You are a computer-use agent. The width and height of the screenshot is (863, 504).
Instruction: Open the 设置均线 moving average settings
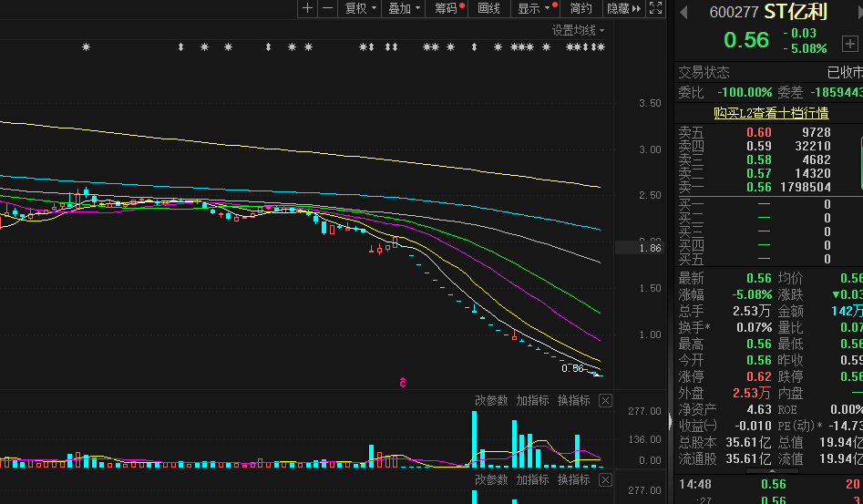pyautogui.click(x=578, y=30)
